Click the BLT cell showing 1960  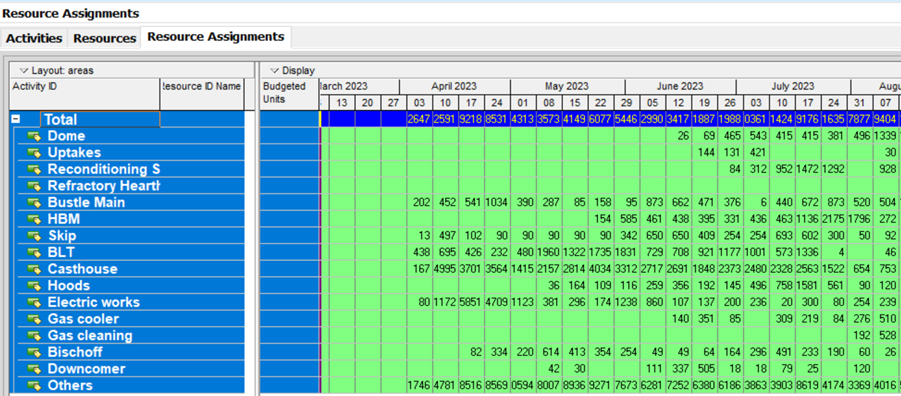coord(549,252)
